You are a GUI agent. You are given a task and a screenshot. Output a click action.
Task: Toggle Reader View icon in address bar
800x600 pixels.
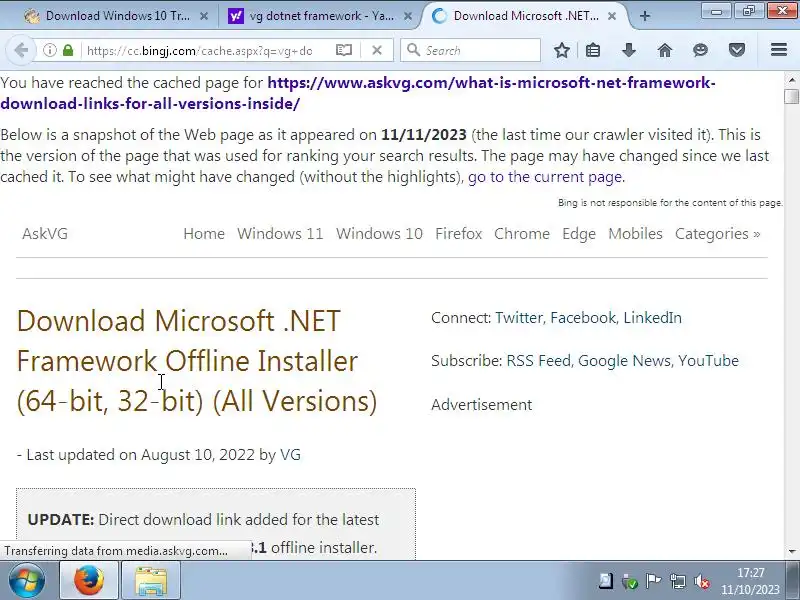click(x=344, y=50)
